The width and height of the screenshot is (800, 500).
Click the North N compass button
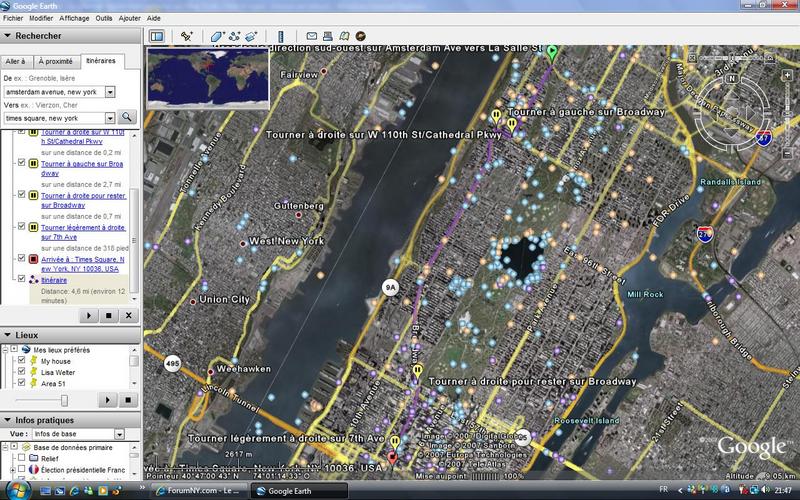point(732,79)
